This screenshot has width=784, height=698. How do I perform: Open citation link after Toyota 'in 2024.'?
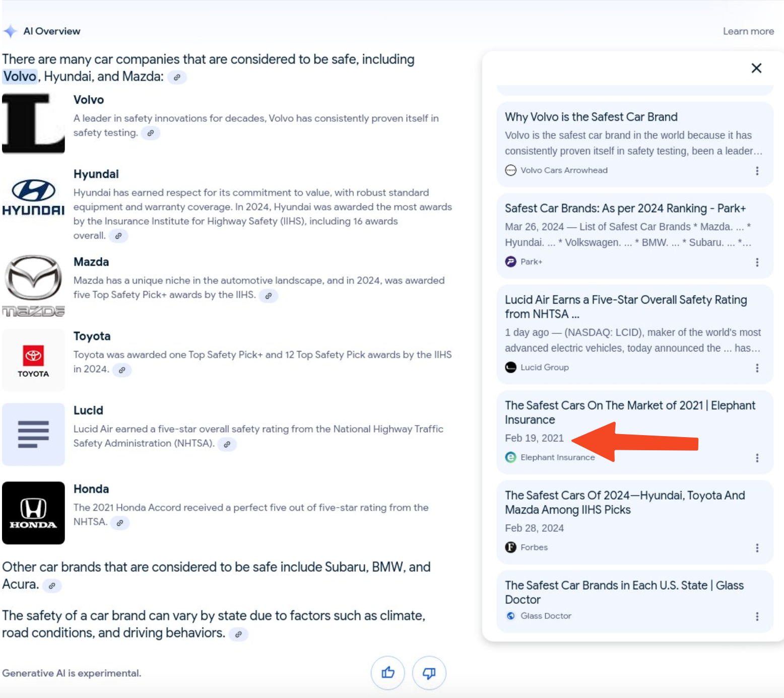pos(122,370)
